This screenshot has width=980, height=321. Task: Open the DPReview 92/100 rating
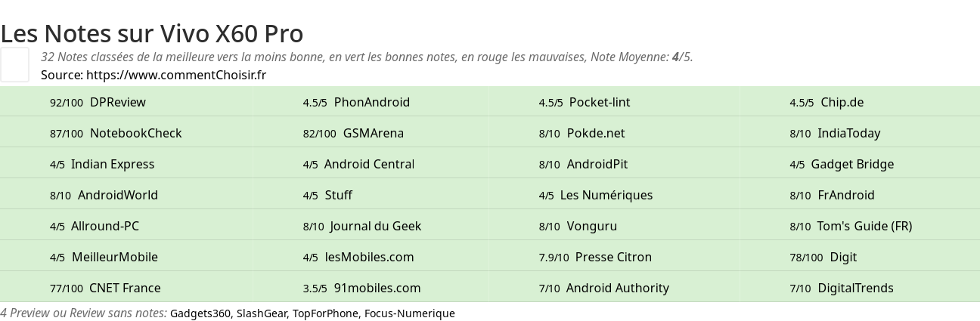tap(98, 102)
